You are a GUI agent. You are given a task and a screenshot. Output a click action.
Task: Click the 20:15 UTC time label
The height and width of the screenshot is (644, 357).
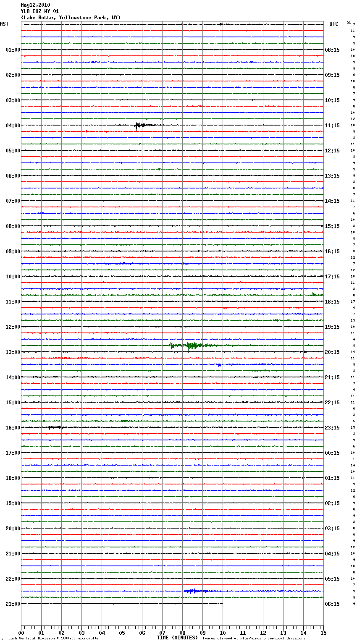pyautogui.click(x=332, y=352)
